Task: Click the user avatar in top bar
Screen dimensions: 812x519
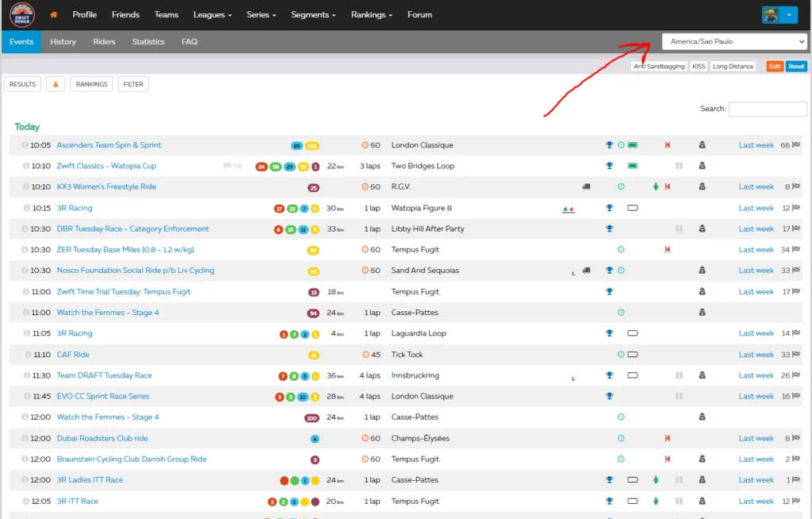Action: (x=771, y=14)
